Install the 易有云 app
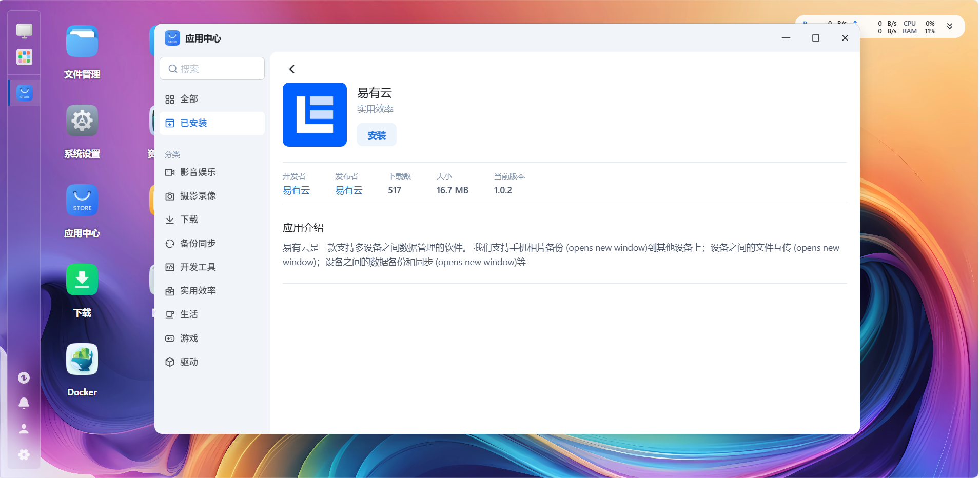 pos(377,135)
